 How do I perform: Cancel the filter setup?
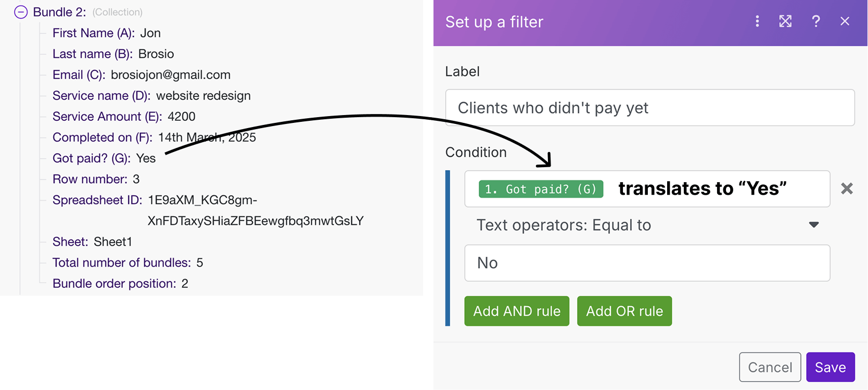pos(770,367)
